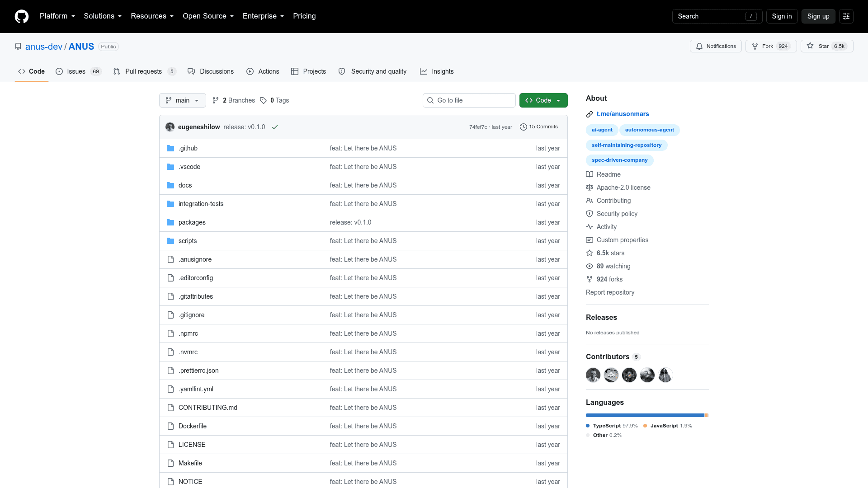Click the autonomous-agent topic tag
Screen dimensions: 868x488
click(650, 130)
